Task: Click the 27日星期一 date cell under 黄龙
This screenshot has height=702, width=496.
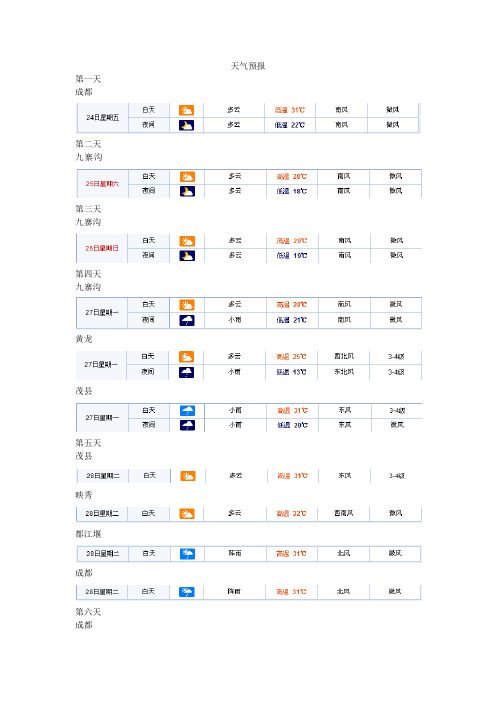Action: 101,364
